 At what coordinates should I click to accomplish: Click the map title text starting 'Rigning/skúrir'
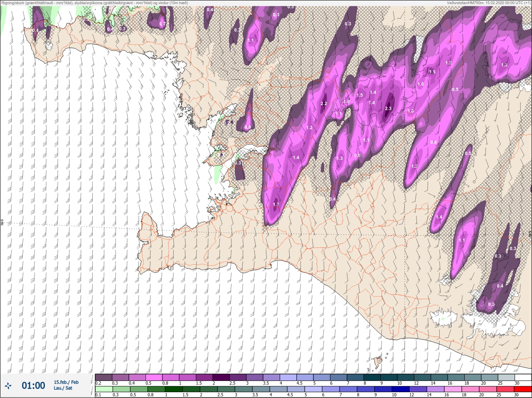tap(94, 2)
